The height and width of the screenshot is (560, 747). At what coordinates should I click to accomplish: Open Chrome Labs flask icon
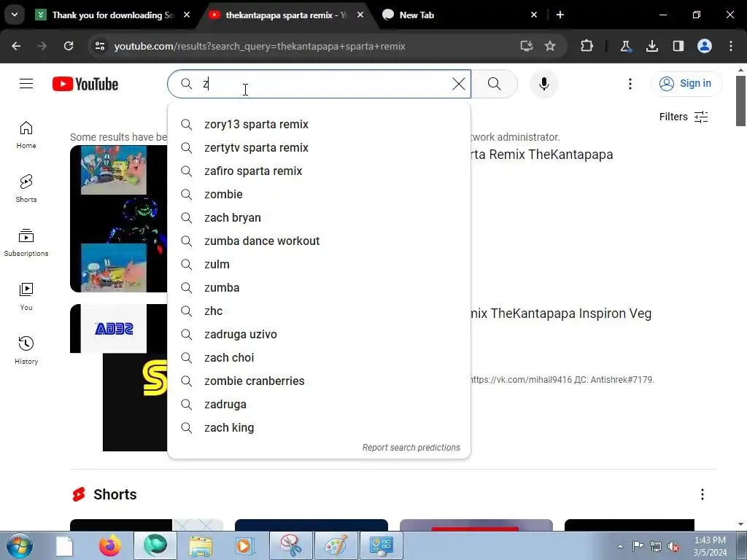click(x=625, y=46)
